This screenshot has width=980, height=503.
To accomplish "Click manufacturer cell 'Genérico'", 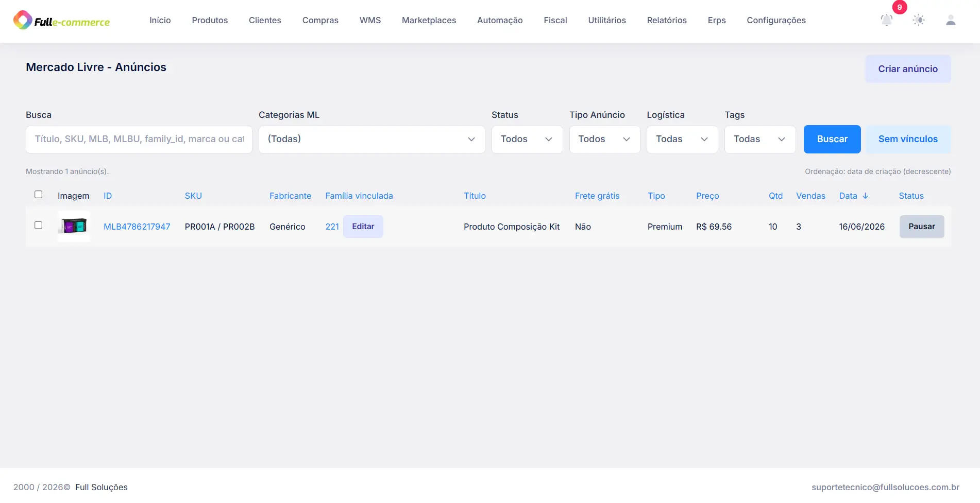I will (288, 227).
